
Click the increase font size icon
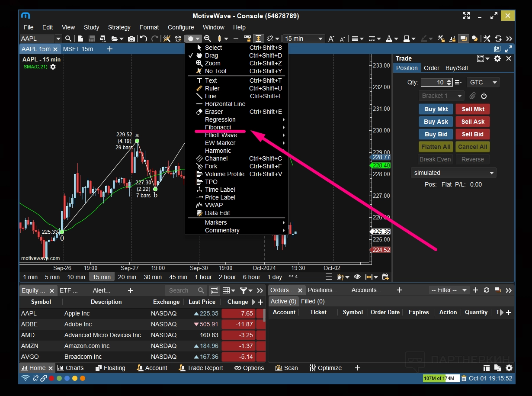[331, 39]
